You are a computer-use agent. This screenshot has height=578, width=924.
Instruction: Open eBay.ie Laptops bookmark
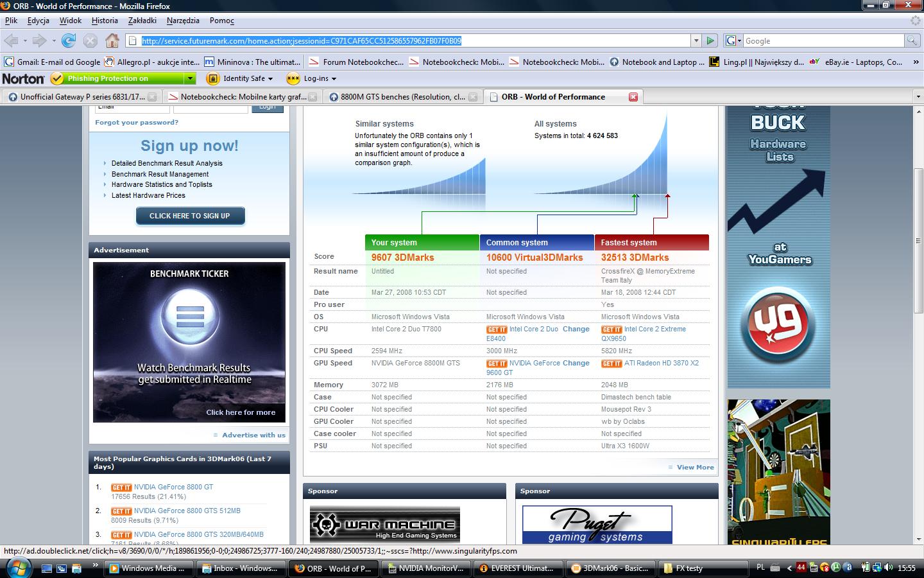point(856,62)
